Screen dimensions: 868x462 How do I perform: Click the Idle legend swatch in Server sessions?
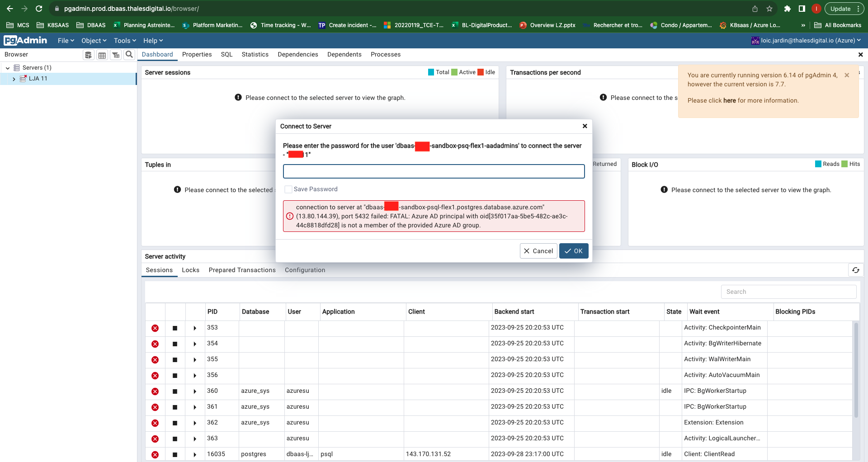point(481,72)
